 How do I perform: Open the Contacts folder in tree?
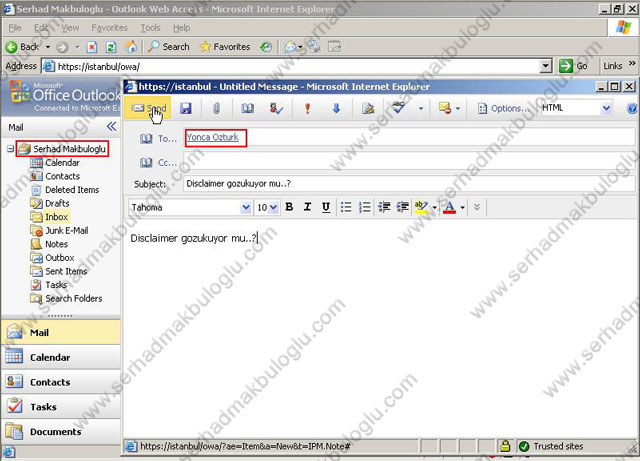click(55, 176)
